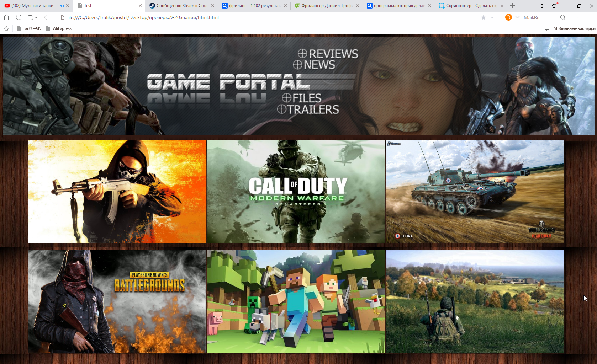Open the Minecraft thumbnail

click(296, 302)
